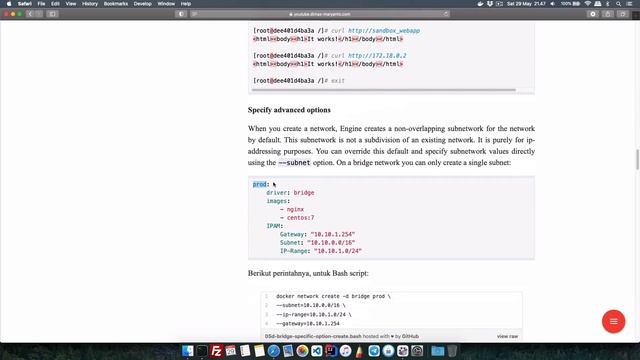Go back using Safari back arrow
This screenshot has height=360, width=640.
click(x=30, y=14)
